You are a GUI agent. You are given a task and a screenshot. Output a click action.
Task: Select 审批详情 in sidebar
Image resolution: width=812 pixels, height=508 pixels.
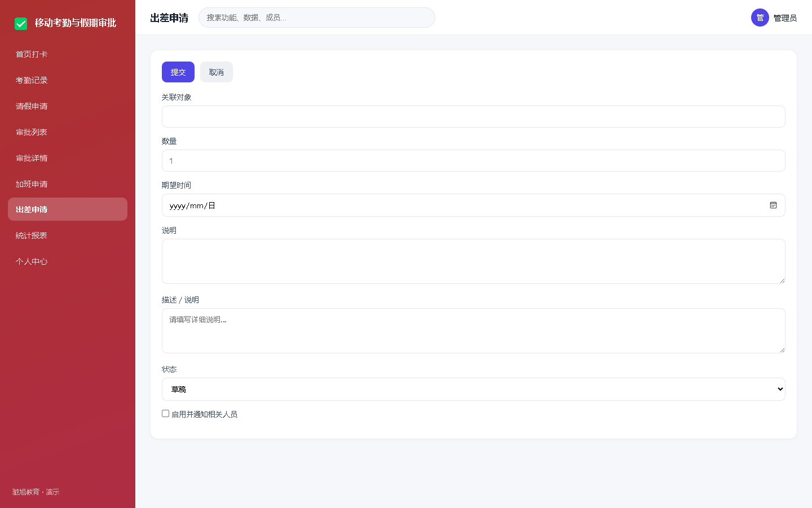click(68, 158)
